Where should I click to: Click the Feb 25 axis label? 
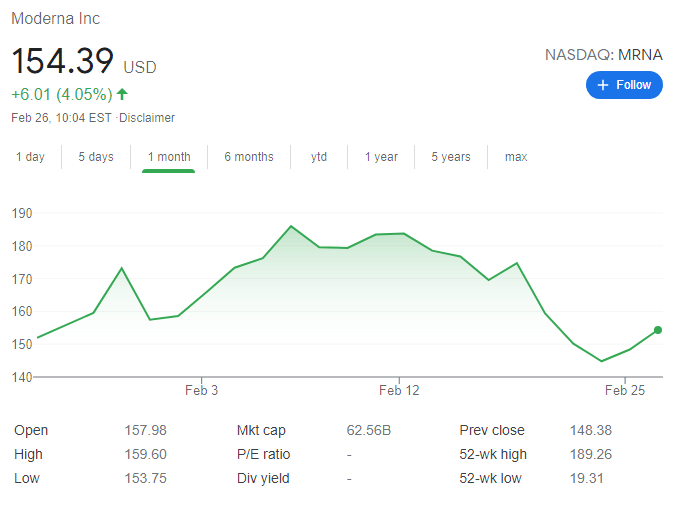(x=625, y=390)
